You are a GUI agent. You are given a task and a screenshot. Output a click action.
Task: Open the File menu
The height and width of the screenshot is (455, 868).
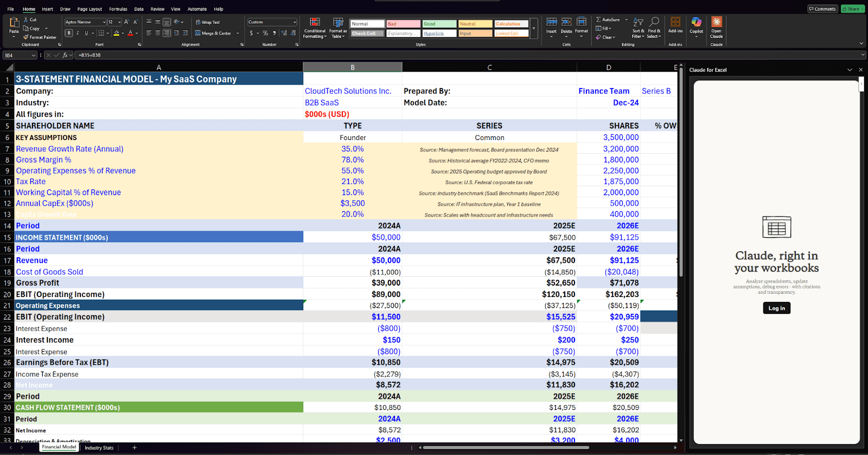pyautogui.click(x=11, y=9)
